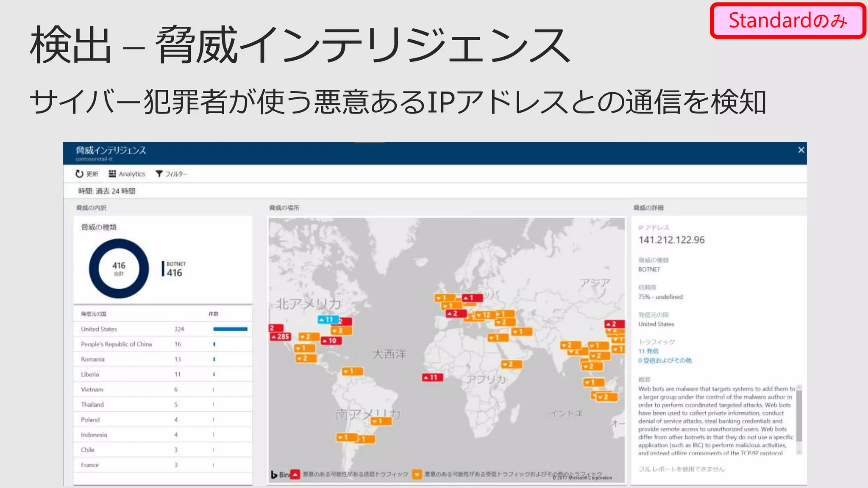This screenshot has height=488, width=868.
Task: Open the Analytics grid icon
Action: pyautogui.click(x=112, y=174)
